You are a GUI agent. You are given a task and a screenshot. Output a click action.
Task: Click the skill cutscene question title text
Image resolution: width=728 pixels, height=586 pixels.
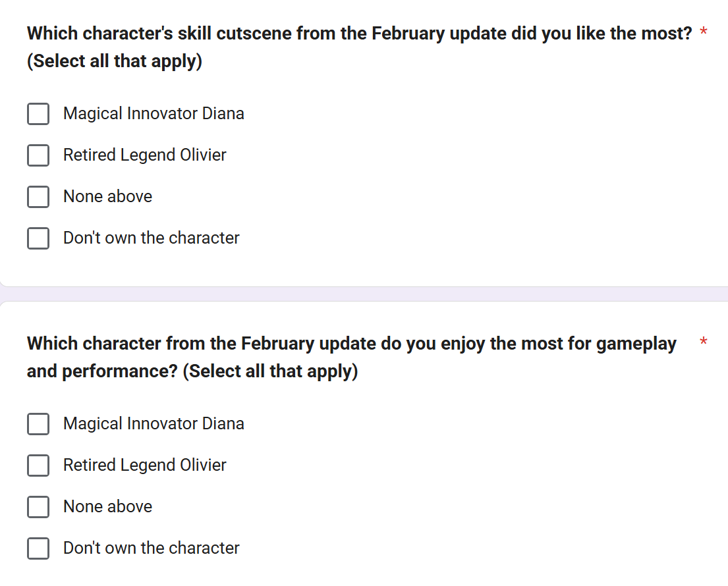[359, 34]
